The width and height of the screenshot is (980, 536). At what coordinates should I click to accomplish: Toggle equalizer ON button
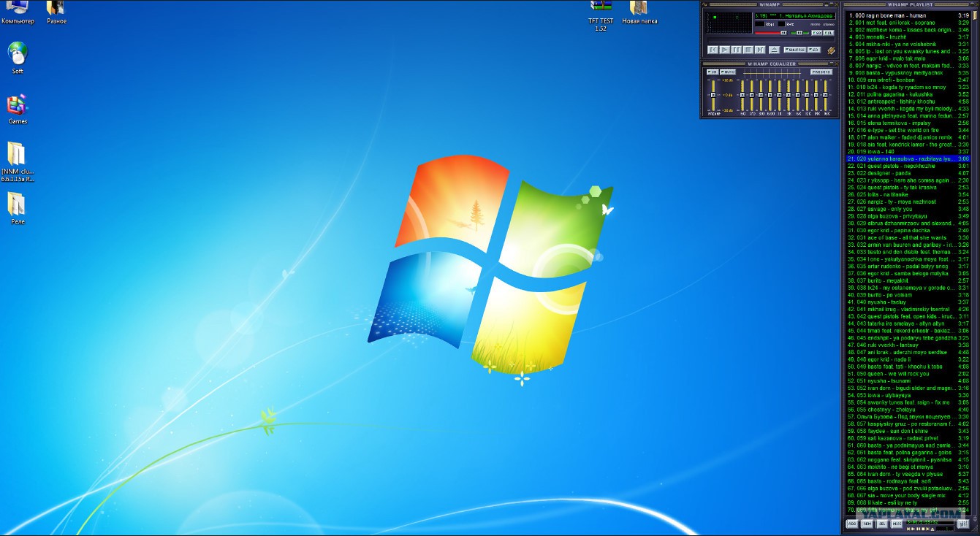tap(713, 72)
